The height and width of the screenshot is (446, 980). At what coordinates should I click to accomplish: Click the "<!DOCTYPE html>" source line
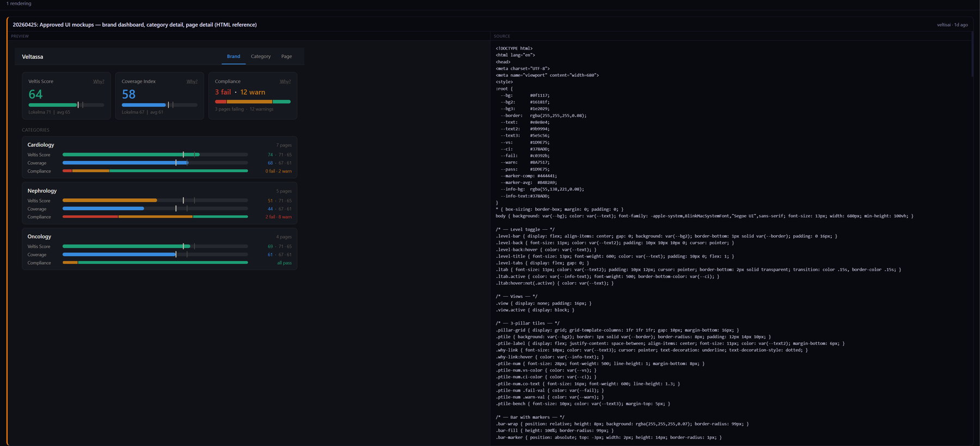[514, 48]
